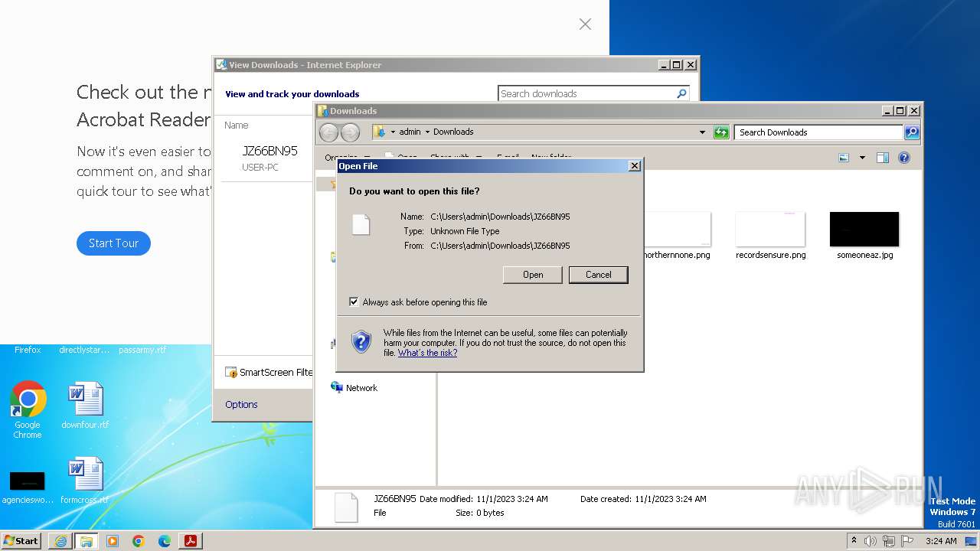Focus Search downloads field in View Downloads
The image size is (980, 551).
(x=586, y=93)
